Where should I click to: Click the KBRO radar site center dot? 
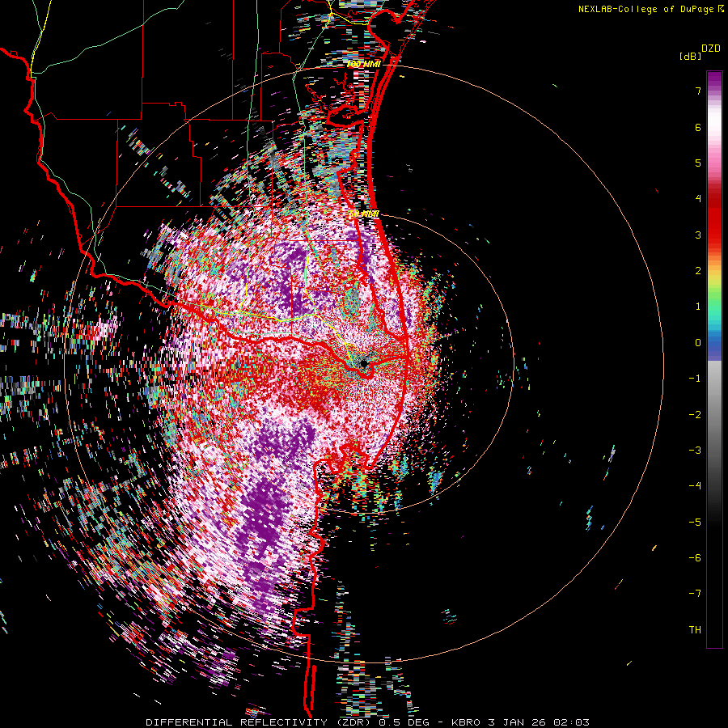[x=364, y=363]
